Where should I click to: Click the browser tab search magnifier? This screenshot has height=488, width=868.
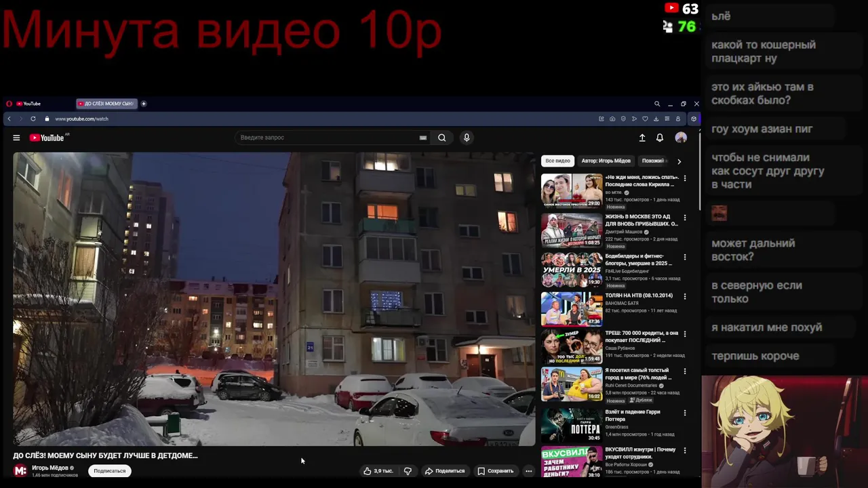[x=657, y=104]
